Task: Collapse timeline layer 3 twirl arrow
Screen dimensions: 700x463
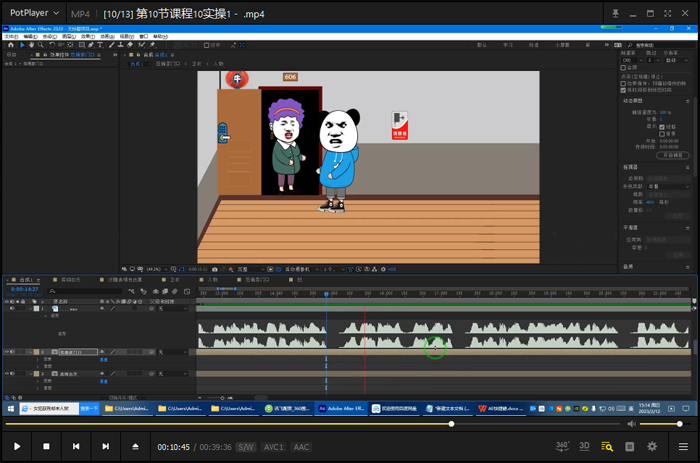Action: pos(31,374)
